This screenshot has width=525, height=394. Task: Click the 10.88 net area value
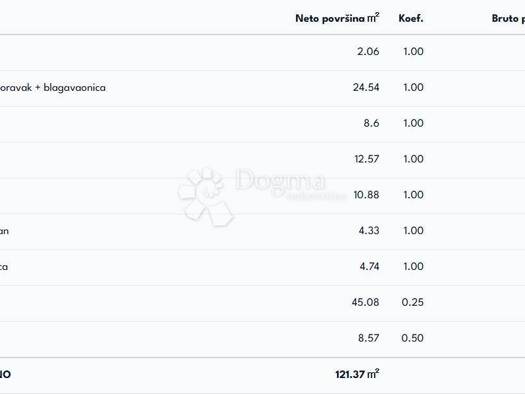point(366,194)
